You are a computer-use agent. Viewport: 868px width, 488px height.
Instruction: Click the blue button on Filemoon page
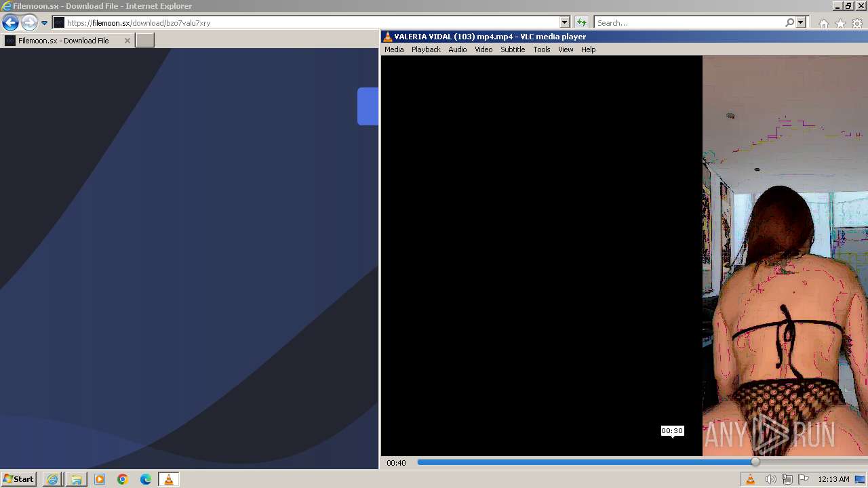click(x=368, y=106)
